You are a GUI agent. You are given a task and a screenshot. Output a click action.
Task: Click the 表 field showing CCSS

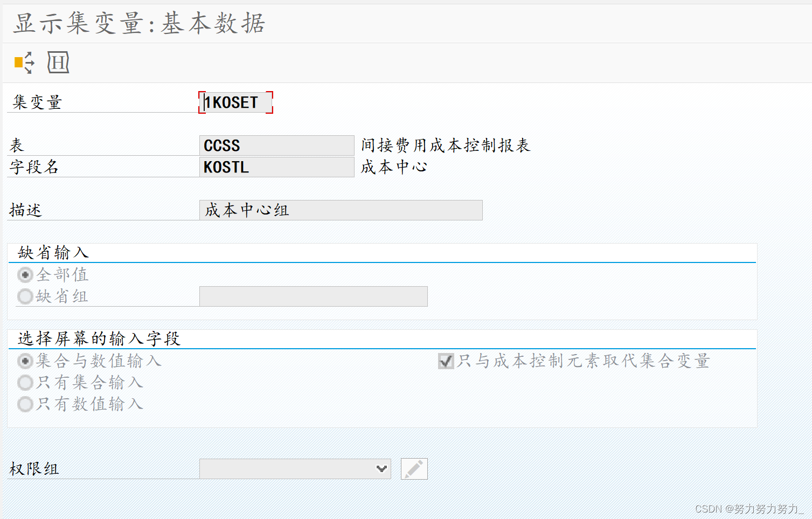coord(276,145)
